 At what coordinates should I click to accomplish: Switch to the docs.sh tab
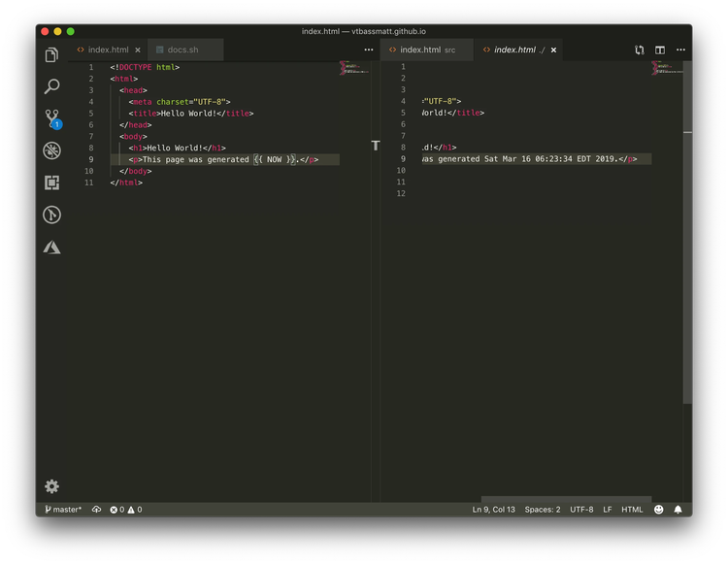(x=182, y=50)
